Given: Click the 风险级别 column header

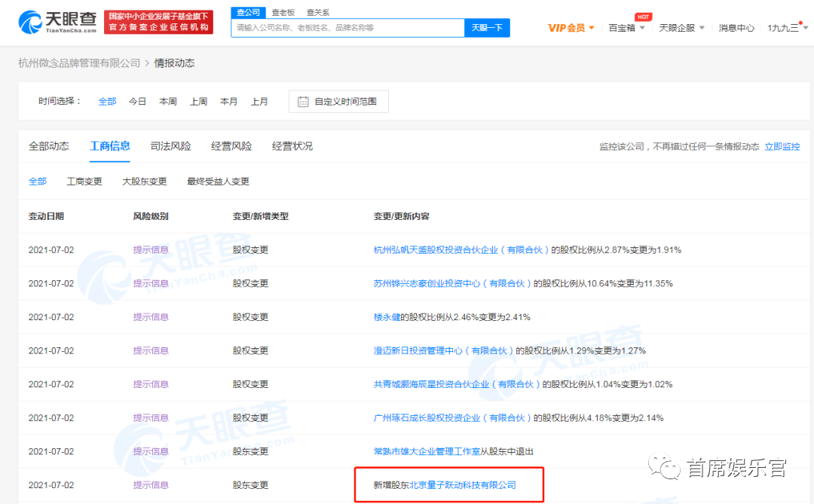Looking at the screenshot, I should [151, 216].
